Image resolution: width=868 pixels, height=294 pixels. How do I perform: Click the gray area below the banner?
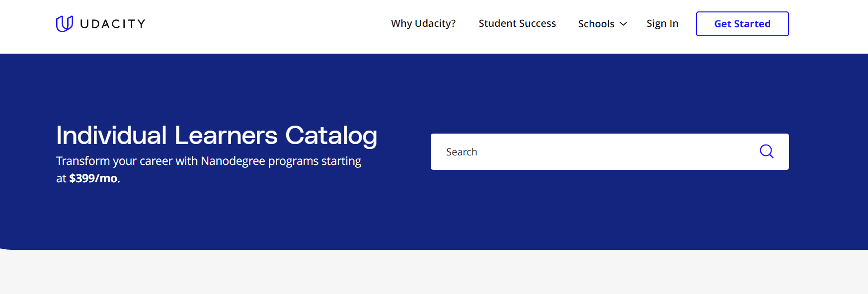(434, 273)
